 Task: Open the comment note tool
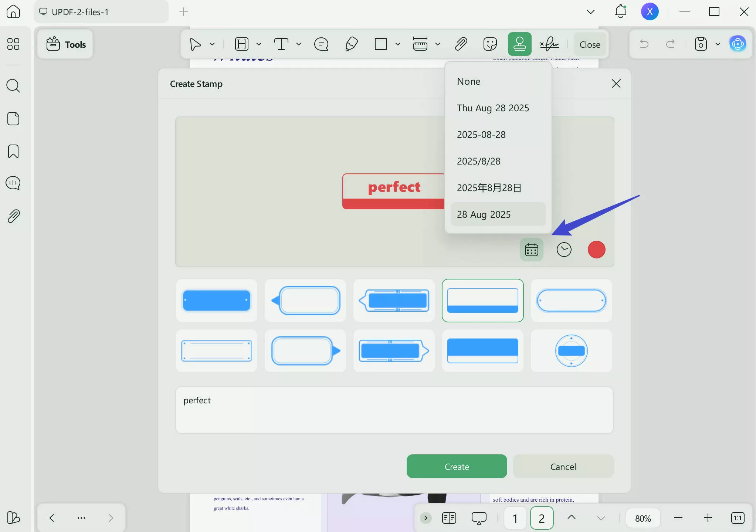tap(321, 44)
